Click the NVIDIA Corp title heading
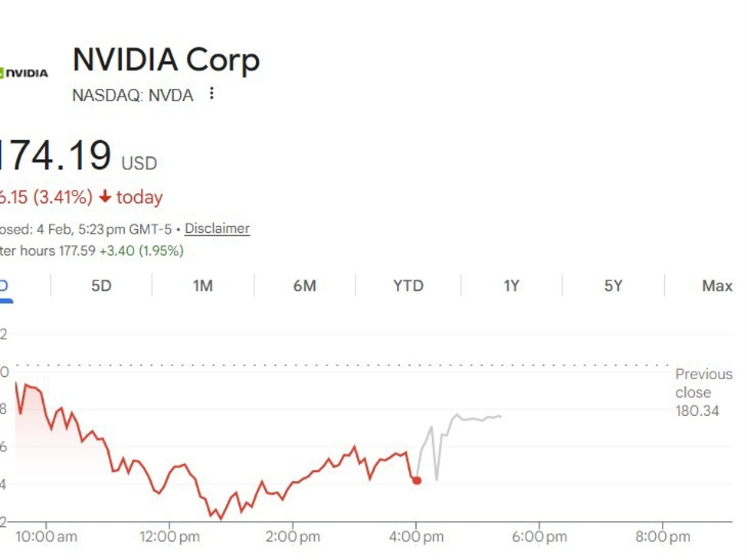Screen dimensions: 747x560 click(x=165, y=61)
